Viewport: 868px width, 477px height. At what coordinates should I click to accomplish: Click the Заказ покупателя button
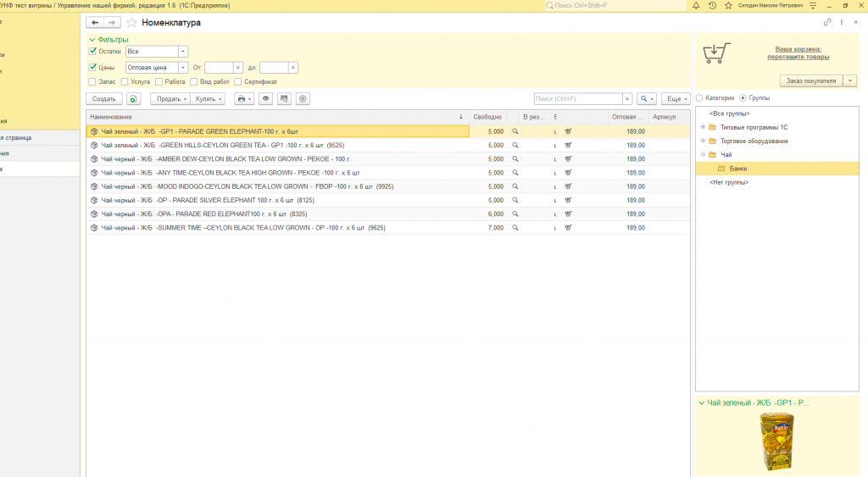point(811,80)
